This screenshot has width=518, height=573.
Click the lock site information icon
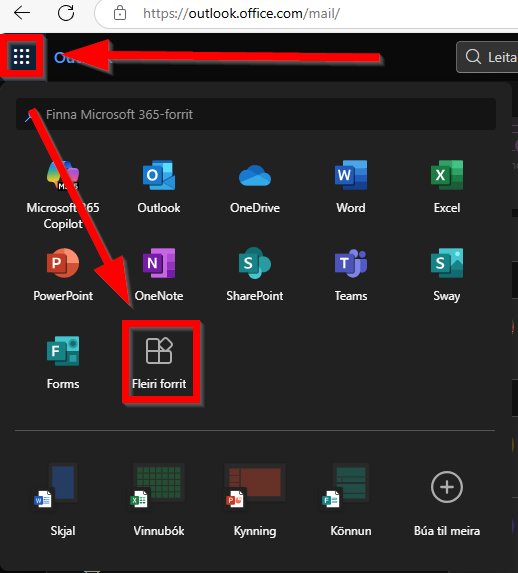click(120, 14)
